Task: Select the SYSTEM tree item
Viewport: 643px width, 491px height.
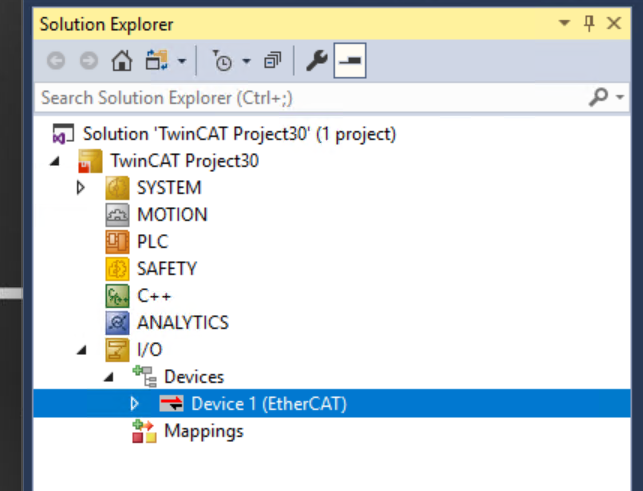Action: click(169, 188)
